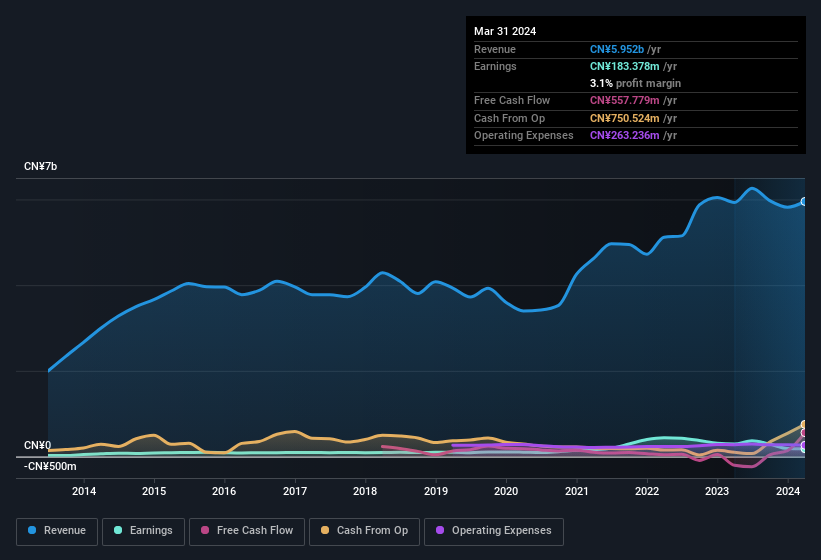Click the CN¥263.236m operating expenses value
821x560 pixels.
click(625, 136)
